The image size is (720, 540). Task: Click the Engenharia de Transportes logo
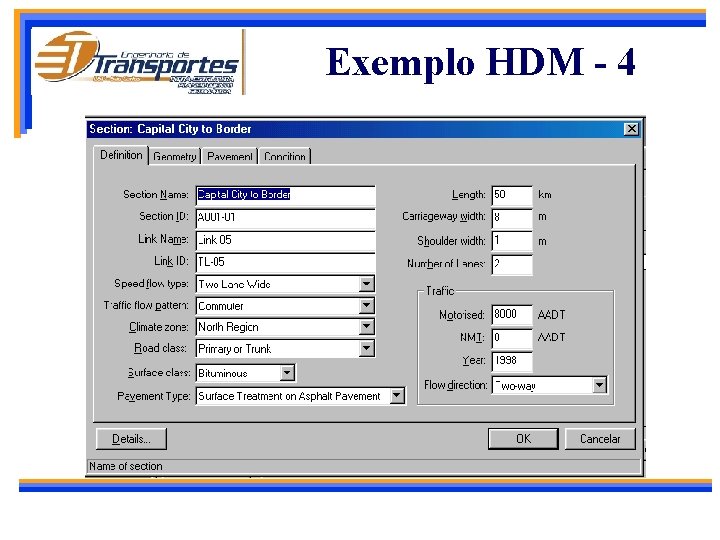pos(137,62)
